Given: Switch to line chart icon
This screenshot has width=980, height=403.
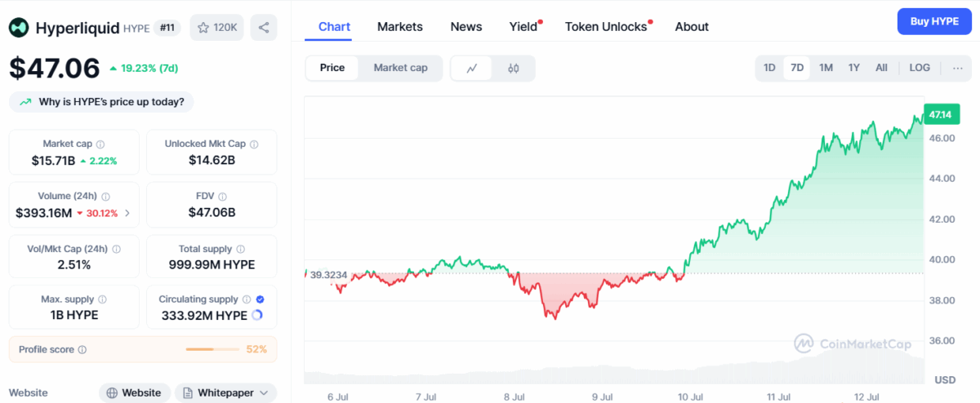Looking at the screenshot, I should (x=472, y=69).
